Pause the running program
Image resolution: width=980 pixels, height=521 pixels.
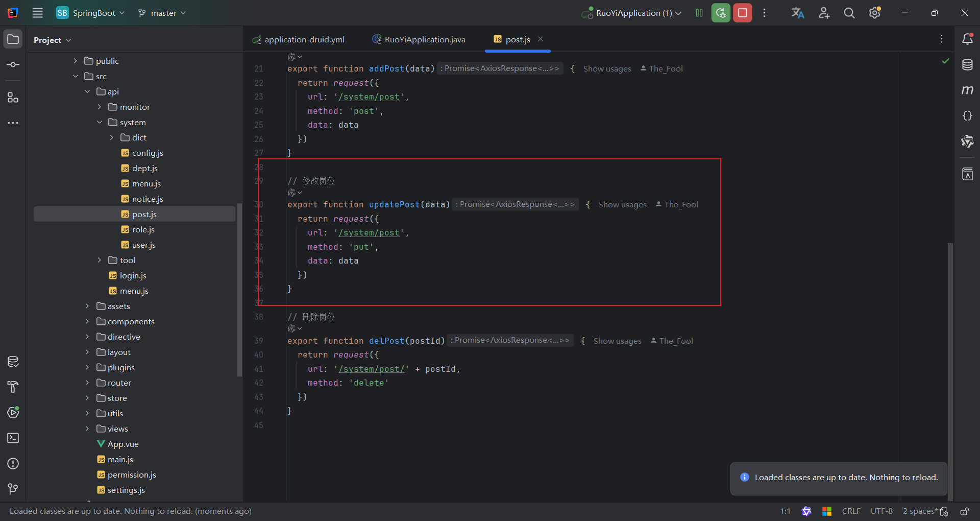coord(699,13)
